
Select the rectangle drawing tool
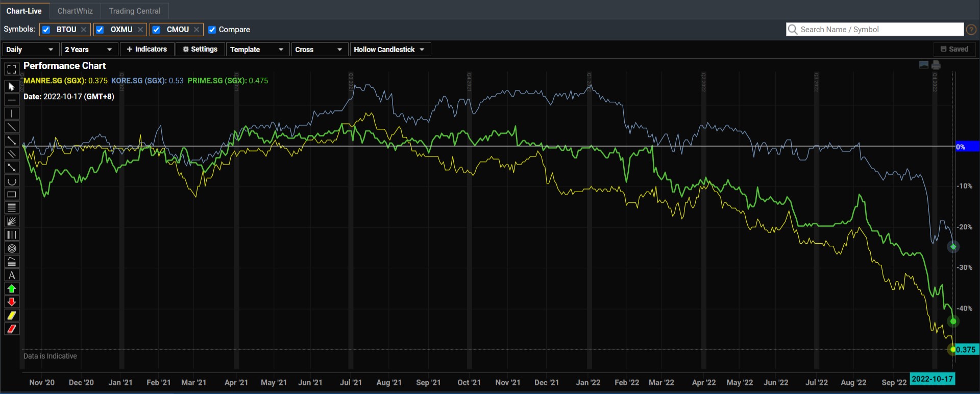[x=12, y=195]
